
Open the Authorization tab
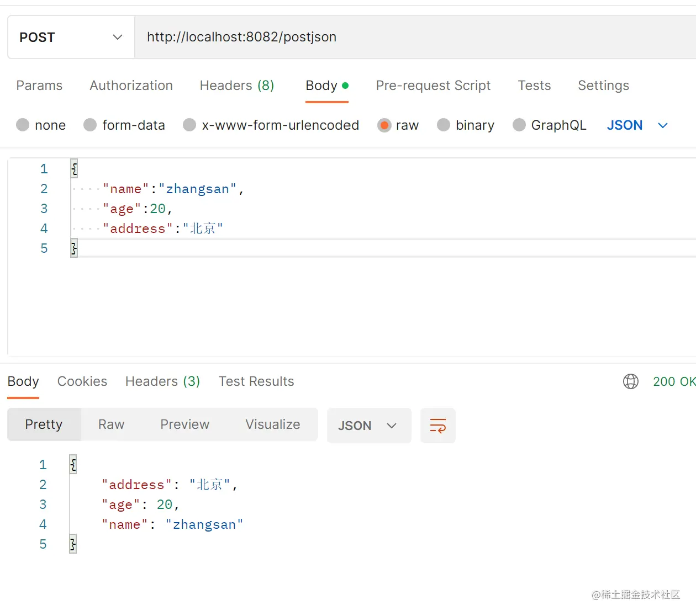[x=131, y=86]
